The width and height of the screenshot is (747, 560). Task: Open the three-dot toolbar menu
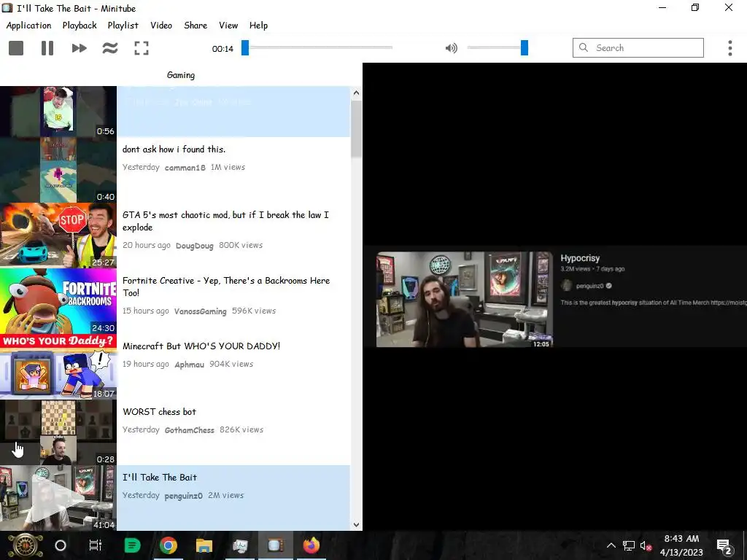(729, 48)
